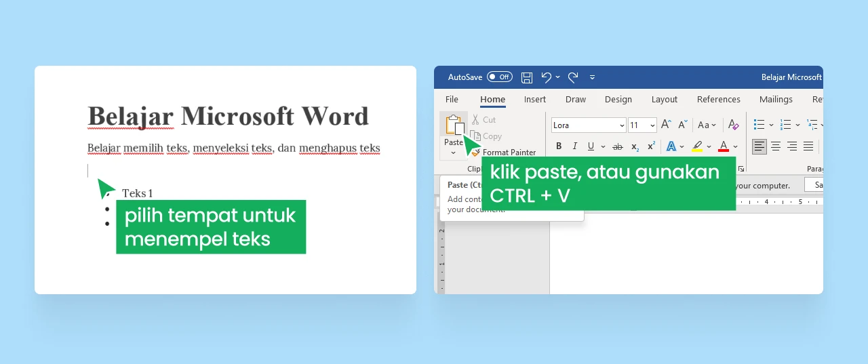
Task: Toggle Strikethrough formatting
Action: pos(618,146)
